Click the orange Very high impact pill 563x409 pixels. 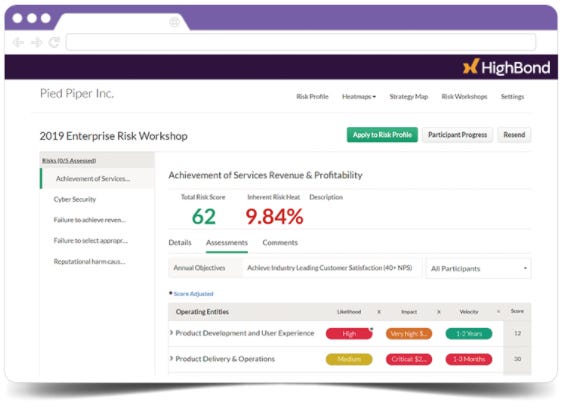pyautogui.click(x=409, y=334)
